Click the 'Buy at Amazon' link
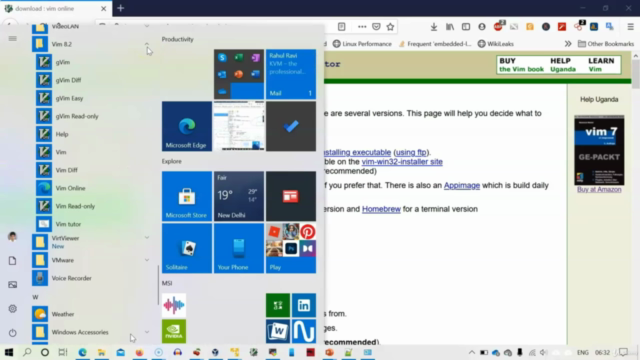640x360 pixels. [x=599, y=189]
